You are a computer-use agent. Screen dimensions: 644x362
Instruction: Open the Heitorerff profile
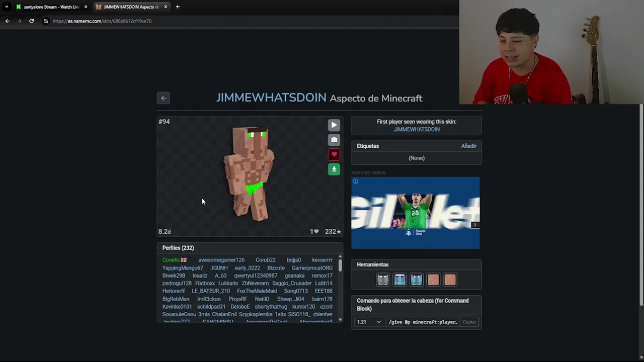coord(174,291)
